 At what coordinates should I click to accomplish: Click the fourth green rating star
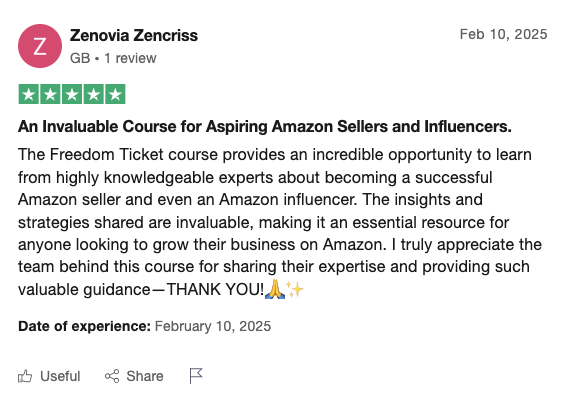tap(93, 94)
